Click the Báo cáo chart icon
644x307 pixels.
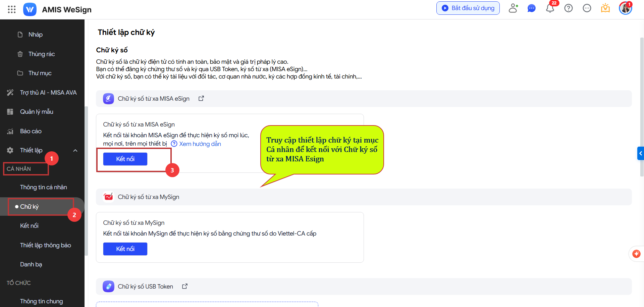10,131
